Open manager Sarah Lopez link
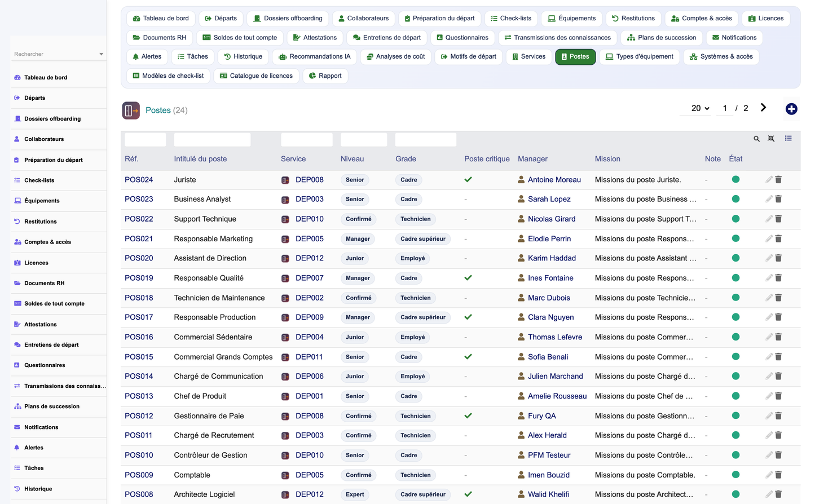Viewport: 815px width, 504px height. 549,199
